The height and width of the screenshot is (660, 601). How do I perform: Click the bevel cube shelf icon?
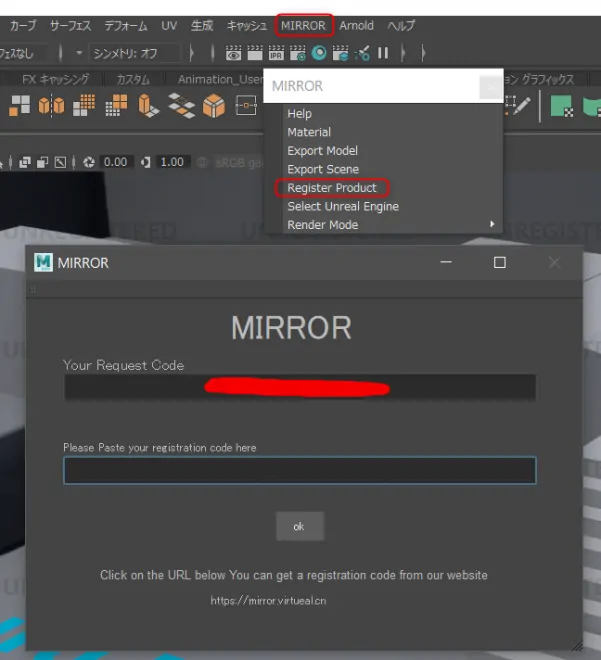(214, 105)
